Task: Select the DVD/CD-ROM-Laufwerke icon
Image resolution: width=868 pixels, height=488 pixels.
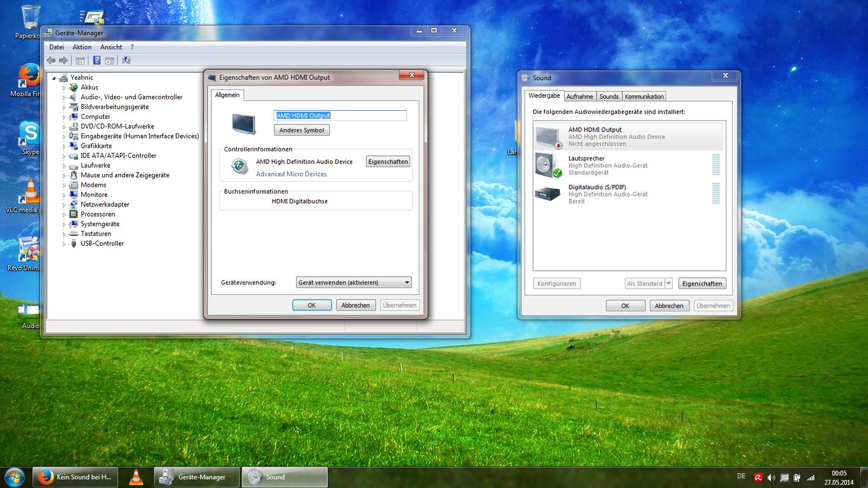Action: click(x=74, y=126)
